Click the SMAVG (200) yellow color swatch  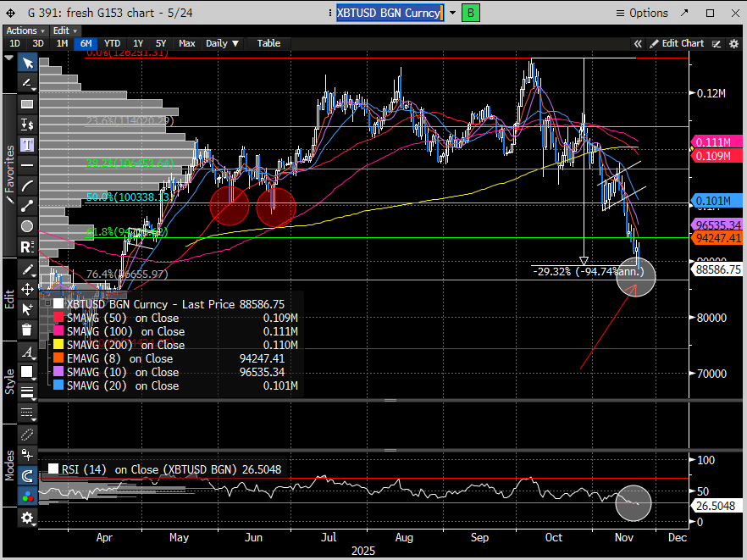click(58, 345)
